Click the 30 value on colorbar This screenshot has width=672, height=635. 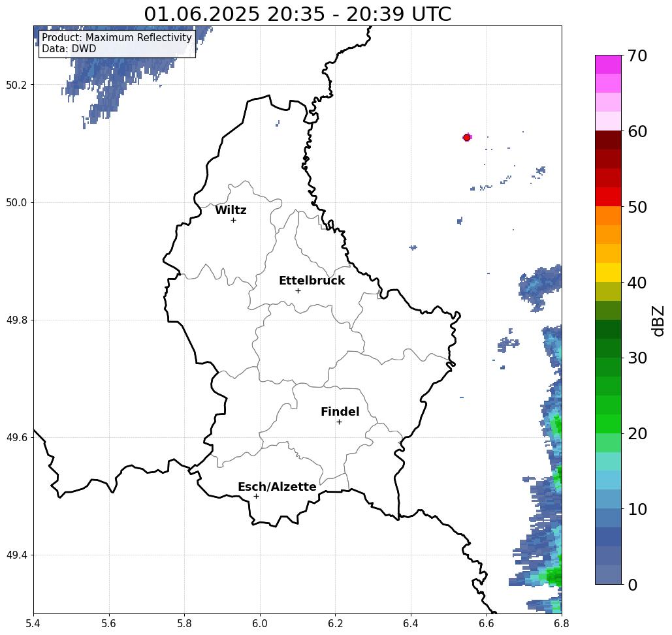(637, 358)
